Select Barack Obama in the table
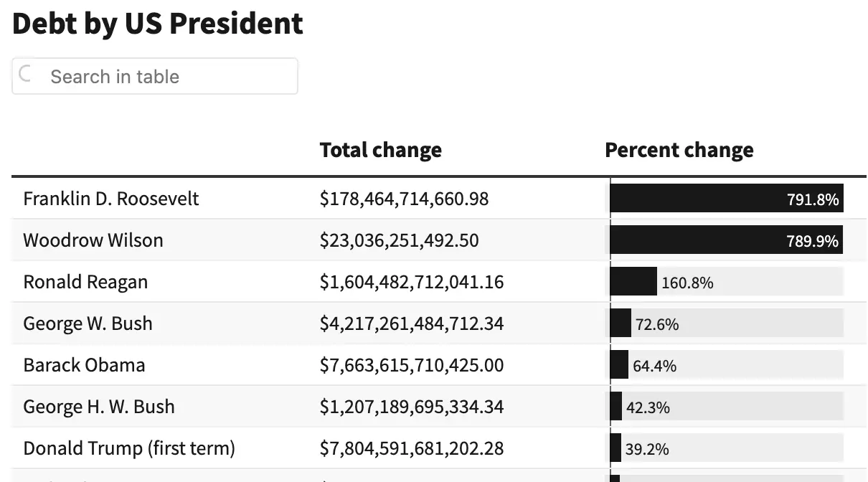This screenshot has height=482, width=868. tap(84, 365)
